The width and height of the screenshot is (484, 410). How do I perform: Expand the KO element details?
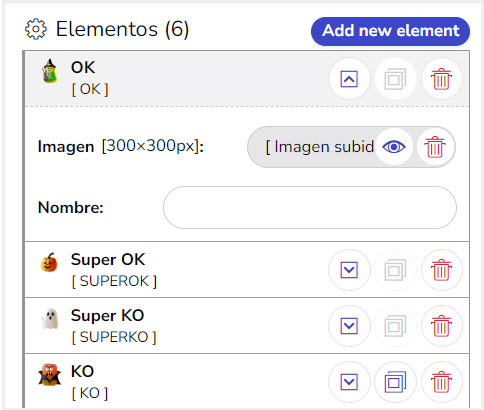coord(349,382)
